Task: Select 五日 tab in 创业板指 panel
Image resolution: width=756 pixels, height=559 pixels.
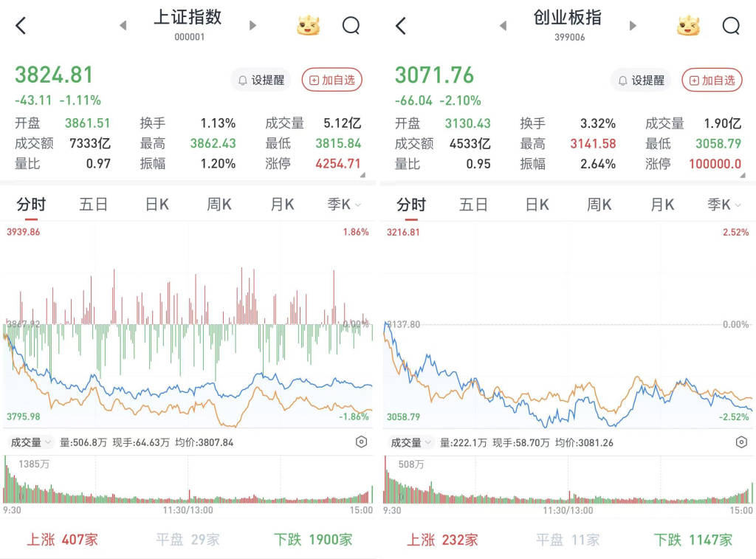Action: [473, 205]
